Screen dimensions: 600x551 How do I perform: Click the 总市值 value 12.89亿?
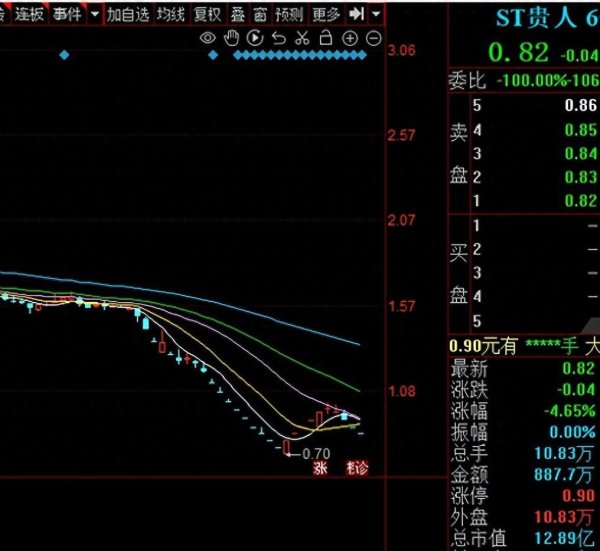pyautogui.click(x=565, y=539)
